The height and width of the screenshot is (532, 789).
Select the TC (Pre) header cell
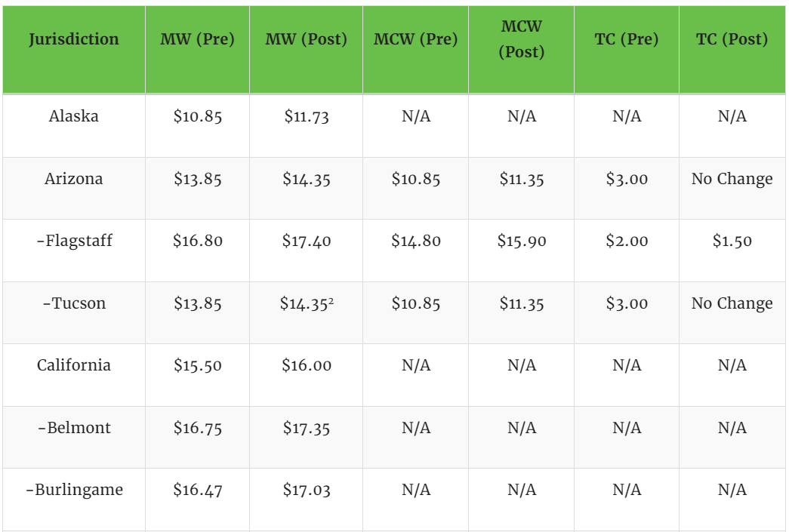click(627, 39)
